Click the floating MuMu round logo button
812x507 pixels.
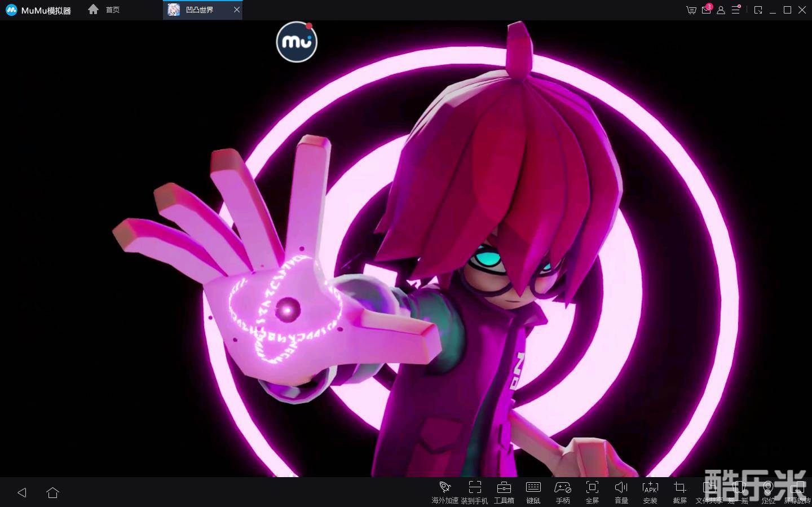[297, 42]
